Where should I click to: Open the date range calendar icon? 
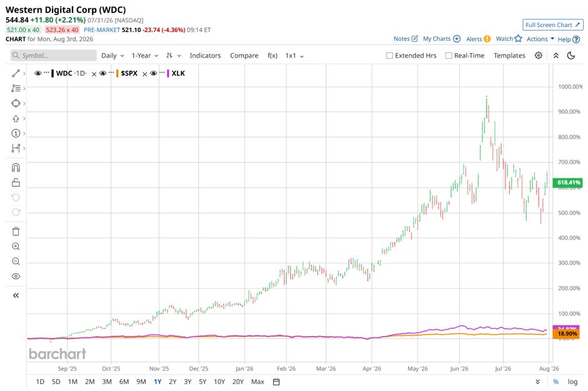276,382
